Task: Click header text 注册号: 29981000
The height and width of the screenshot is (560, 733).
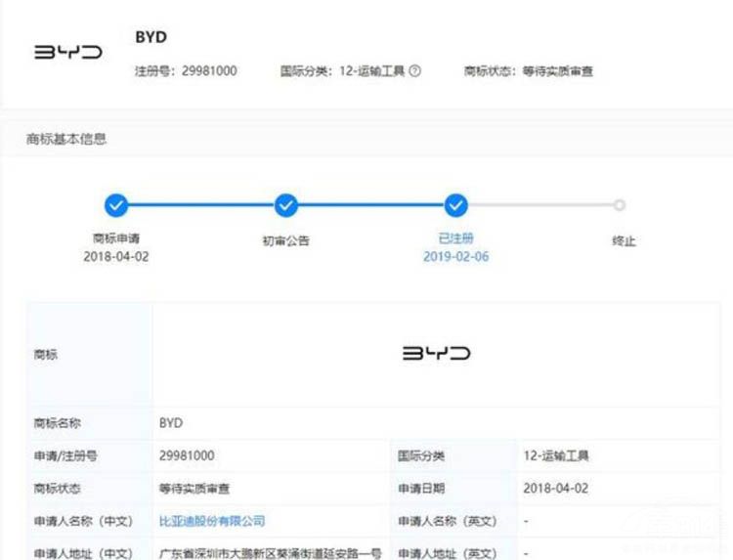Action: [x=186, y=71]
